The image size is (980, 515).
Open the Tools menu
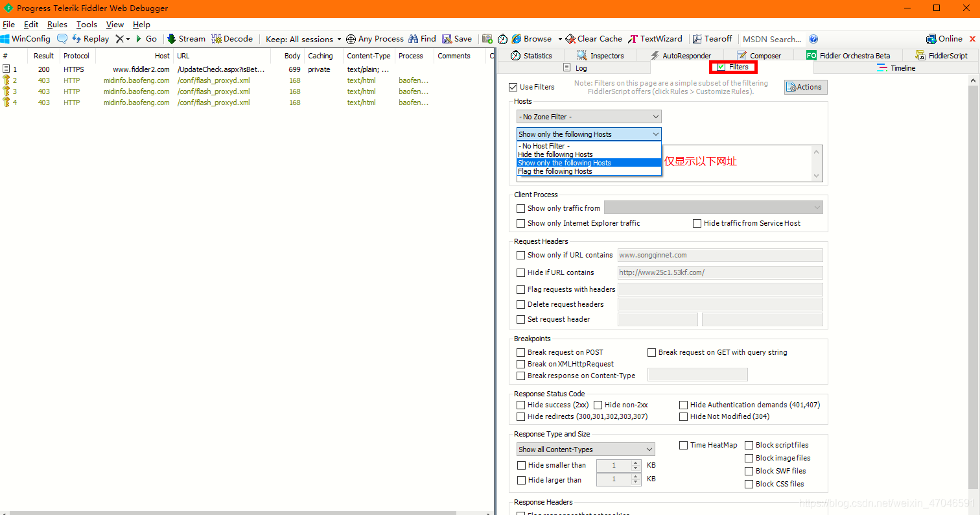87,24
